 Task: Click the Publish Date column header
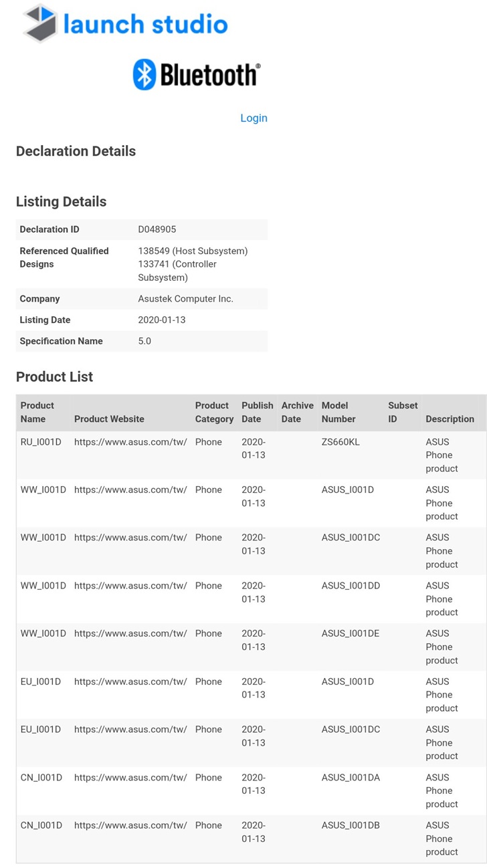click(258, 413)
